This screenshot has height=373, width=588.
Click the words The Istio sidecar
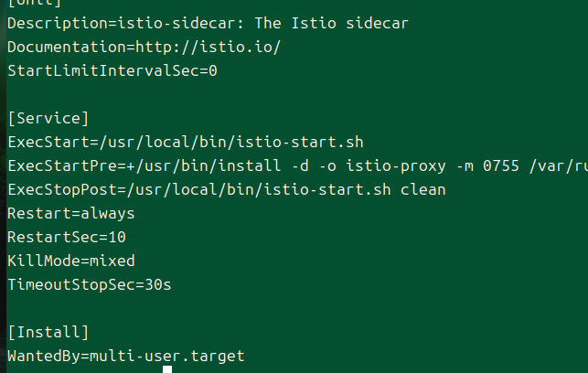[332, 24]
